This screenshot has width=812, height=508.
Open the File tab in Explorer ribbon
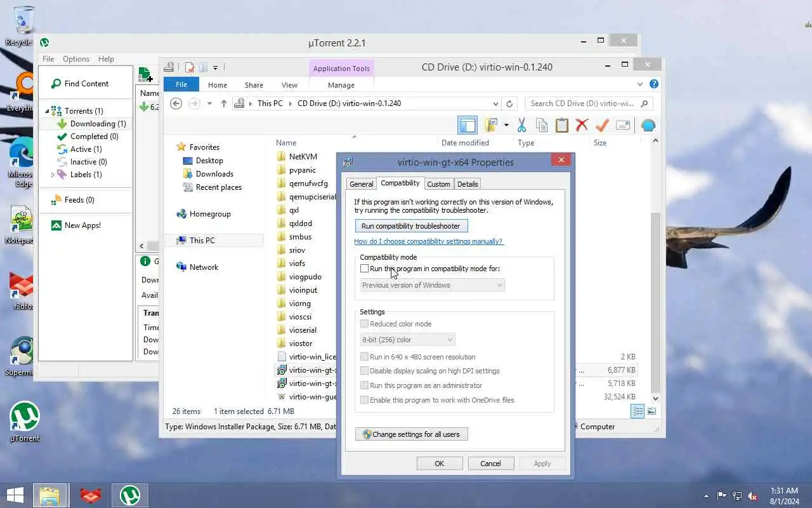point(181,84)
